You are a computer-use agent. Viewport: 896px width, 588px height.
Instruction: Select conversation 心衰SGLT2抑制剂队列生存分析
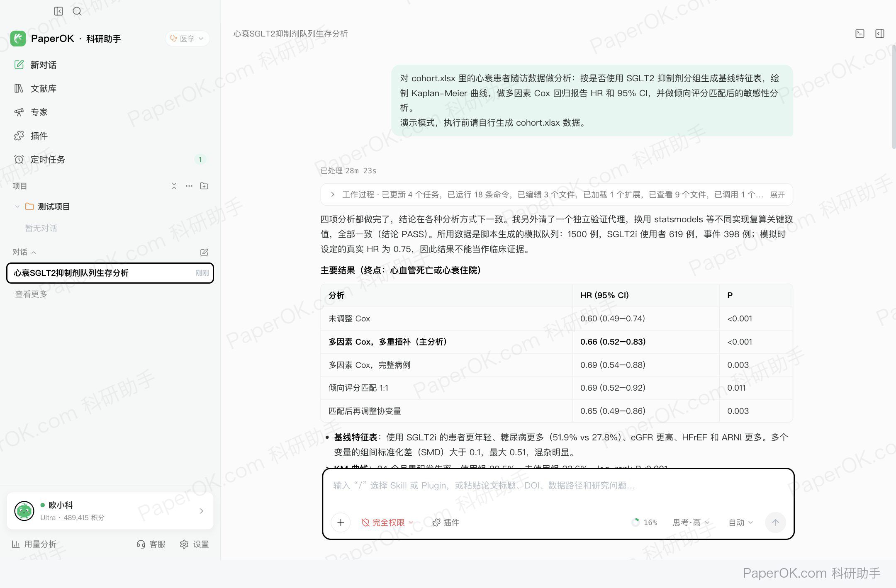(110, 273)
